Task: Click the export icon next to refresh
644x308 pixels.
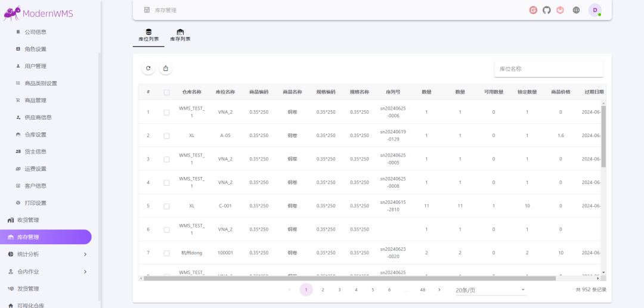Action: 166,69
